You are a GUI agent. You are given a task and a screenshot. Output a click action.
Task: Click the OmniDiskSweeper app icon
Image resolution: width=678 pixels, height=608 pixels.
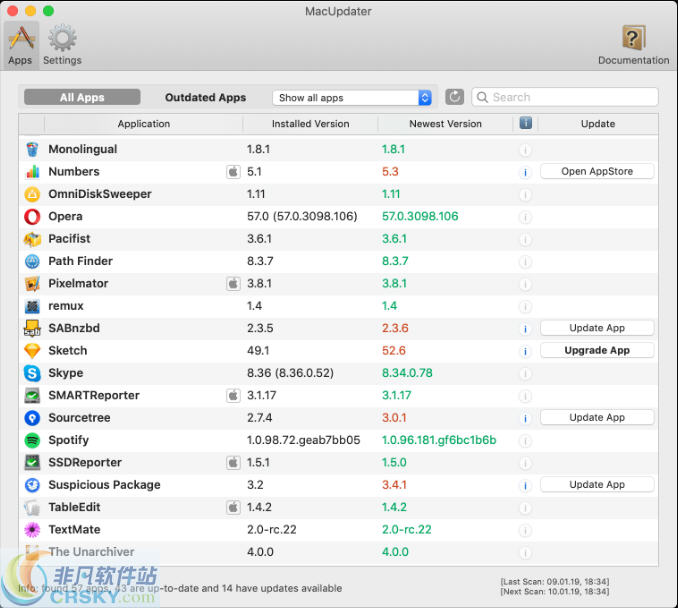(x=32, y=194)
